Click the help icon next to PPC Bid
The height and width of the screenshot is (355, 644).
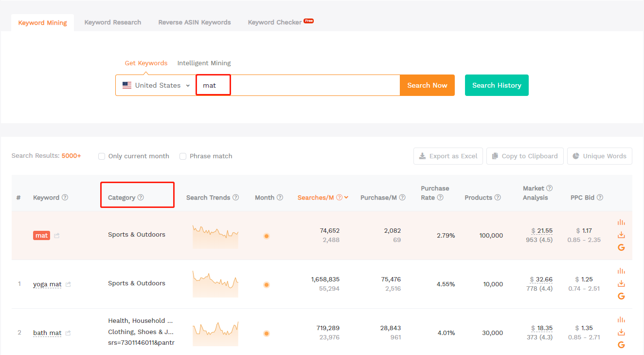(600, 198)
